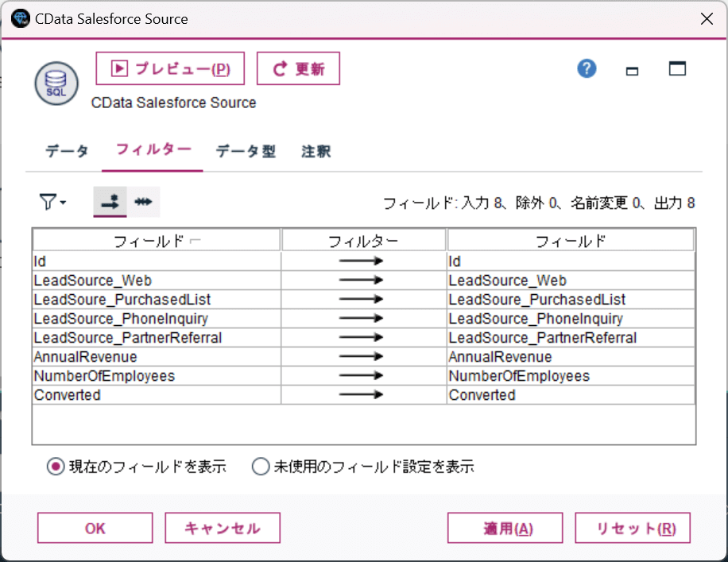
Task: Toggle filter arrow for LeadSource_Web field
Action: (x=363, y=281)
